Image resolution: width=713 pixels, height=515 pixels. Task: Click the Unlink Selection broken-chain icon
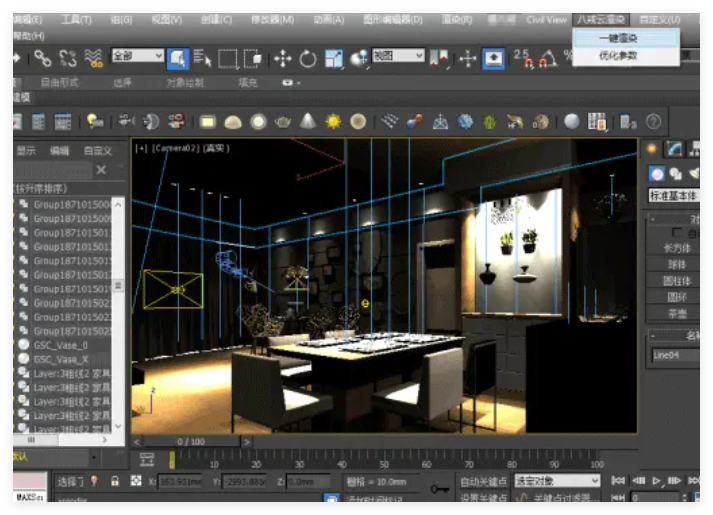click(68, 59)
